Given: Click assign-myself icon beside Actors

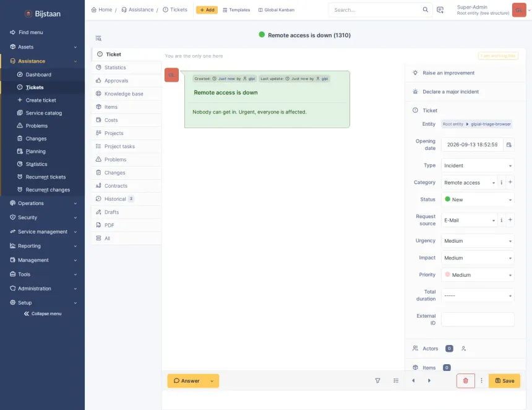Looking at the screenshot, I should (463, 349).
